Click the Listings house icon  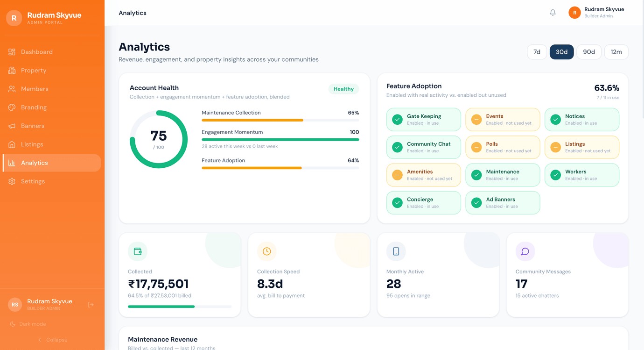pyautogui.click(x=12, y=144)
